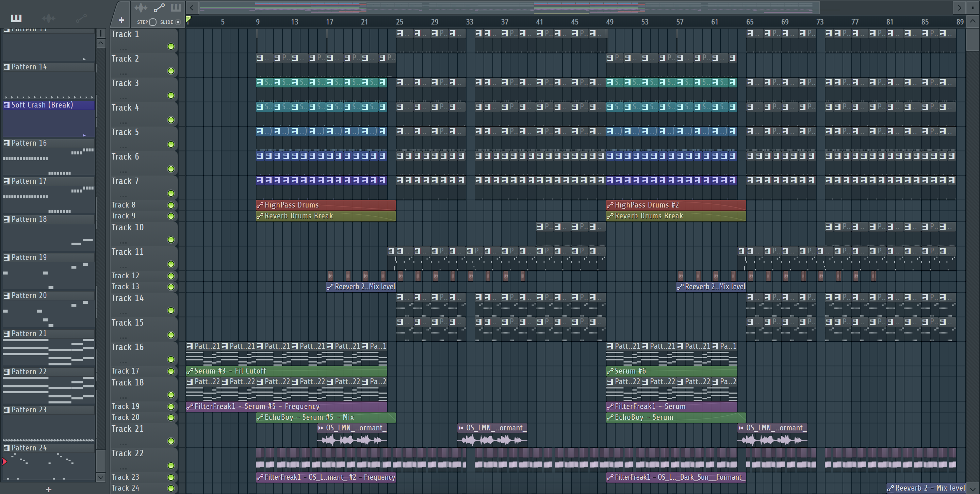Click the playlist's vertical up arrow
Viewport: 980px width, 494px height.
(973, 21)
